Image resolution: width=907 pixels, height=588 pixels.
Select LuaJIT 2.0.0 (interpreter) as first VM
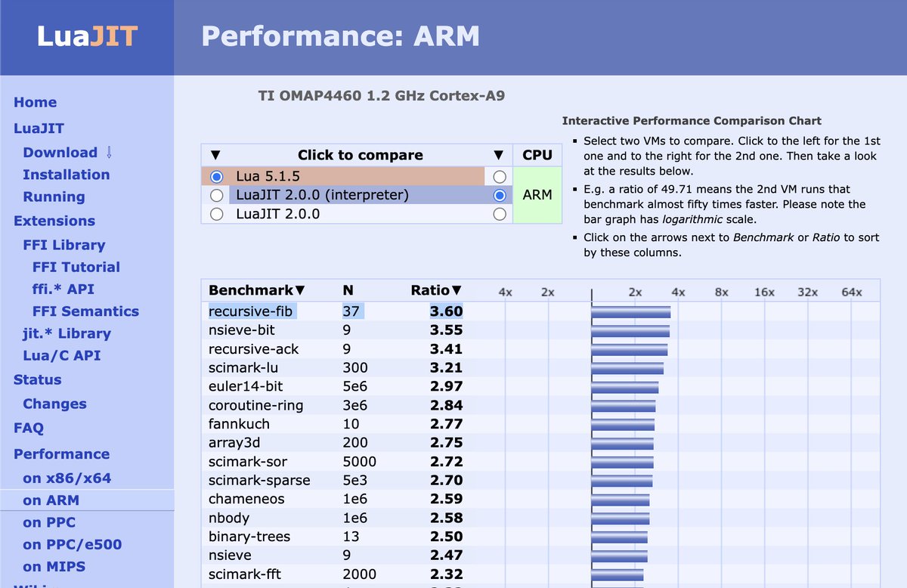pyautogui.click(x=217, y=195)
